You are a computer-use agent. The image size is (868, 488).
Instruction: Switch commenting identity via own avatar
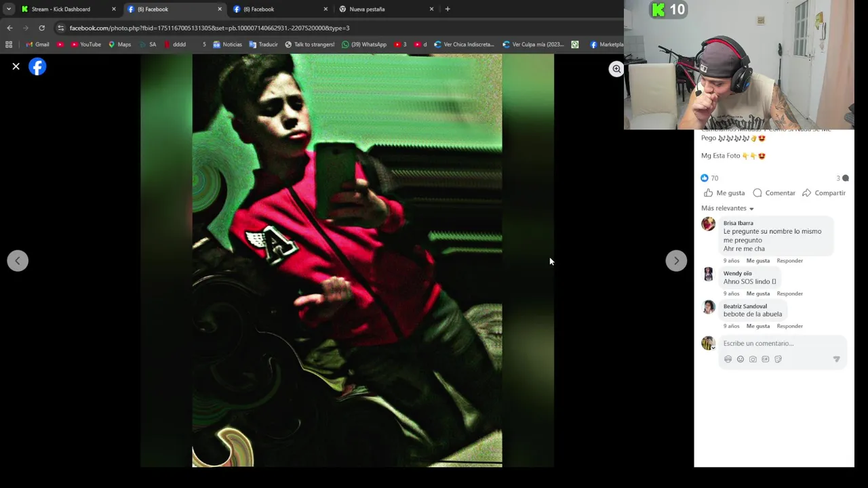tap(708, 344)
